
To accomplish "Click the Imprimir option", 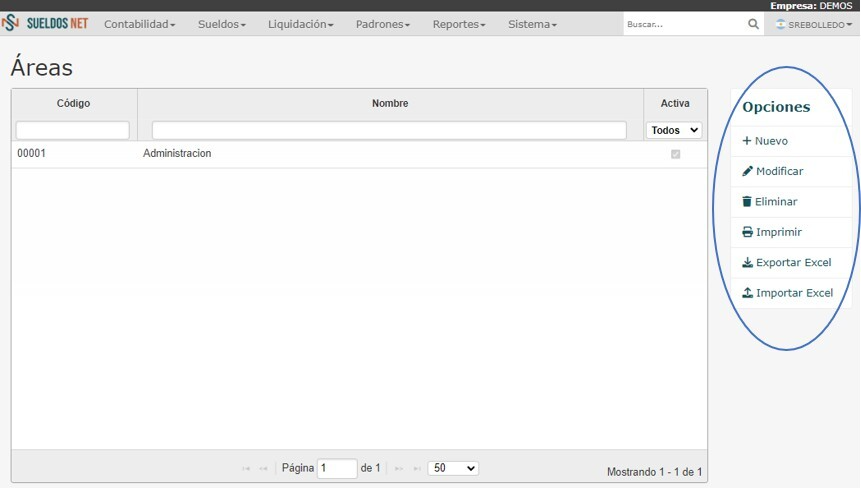I will (791, 232).
